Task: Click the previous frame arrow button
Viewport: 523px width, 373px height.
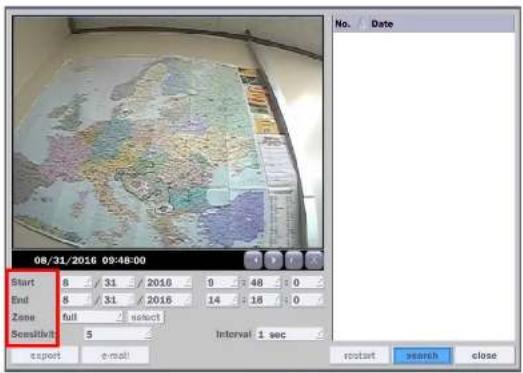Action: click(253, 260)
